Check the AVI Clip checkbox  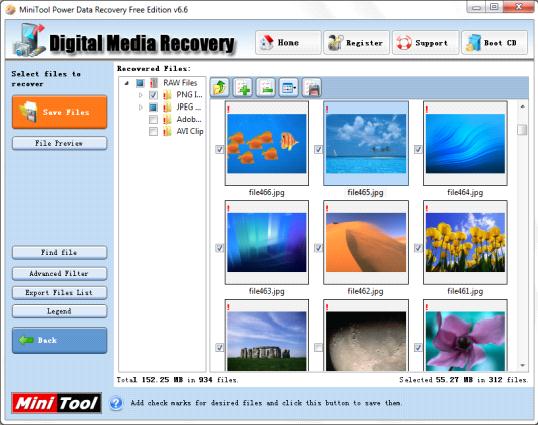153,131
